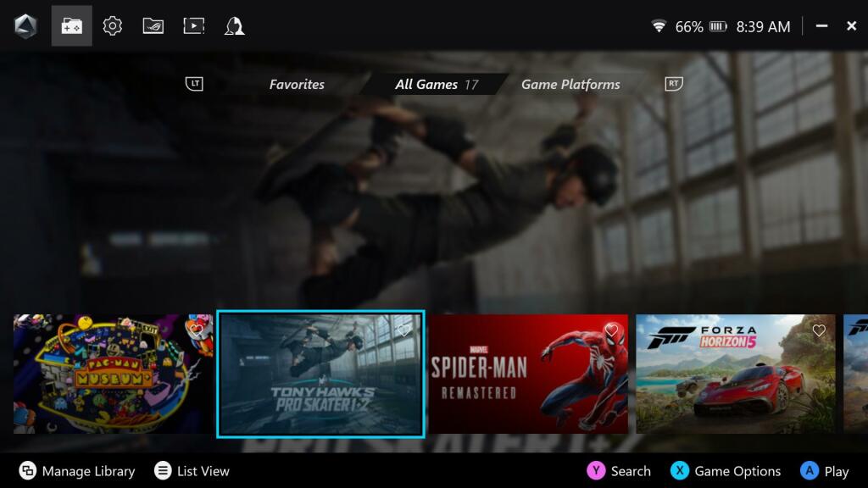Image resolution: width=868 pixels, height=488 pixels.
Task: Switch to the Game Platforms tab
Action: point(570,85)
